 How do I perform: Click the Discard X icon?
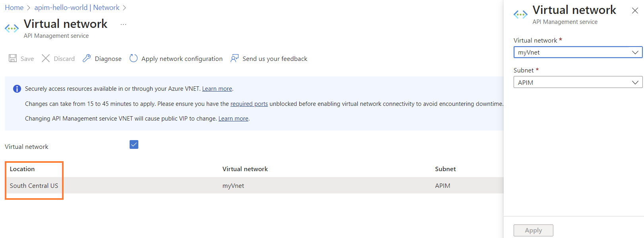coord(46,59)
